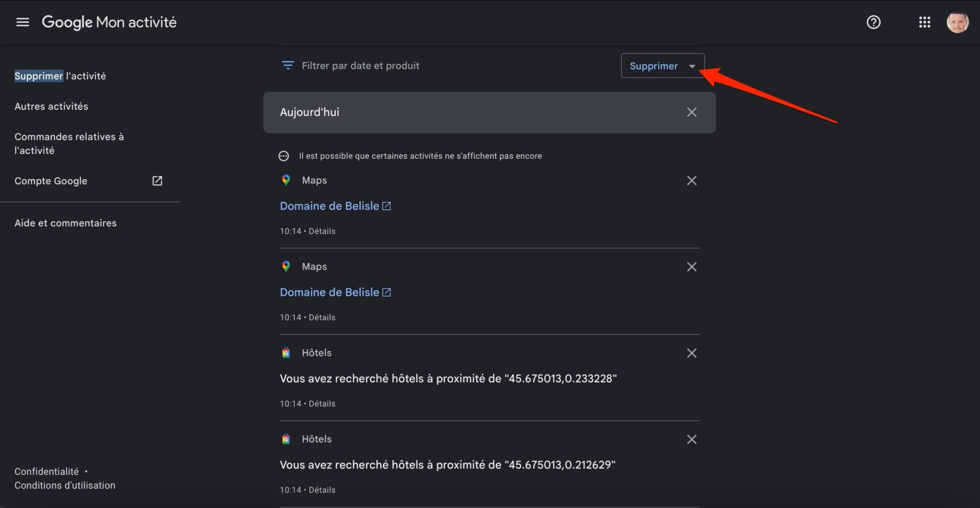Open the Confidentialité link
The height and width of the screenshot is (508, 980).
point(46,472)
